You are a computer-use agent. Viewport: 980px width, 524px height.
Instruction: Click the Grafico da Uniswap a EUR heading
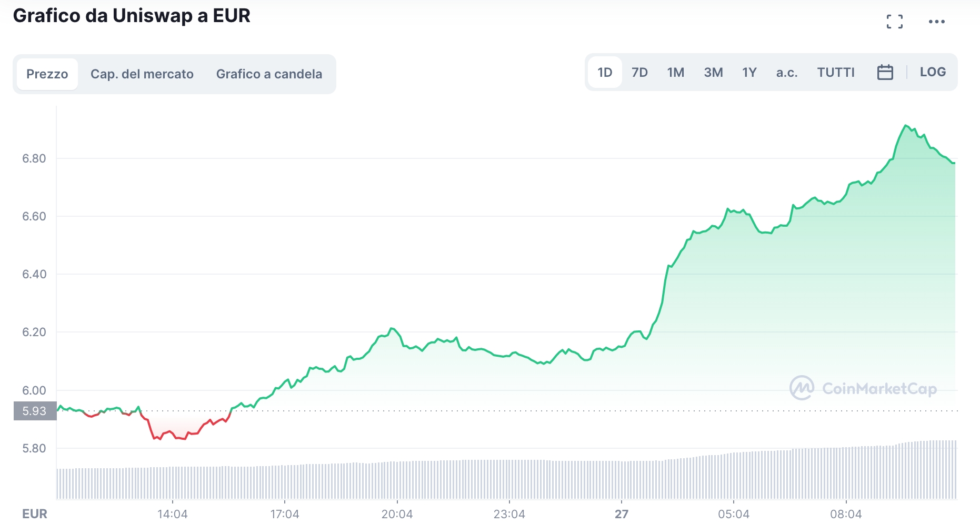point(132,16)
